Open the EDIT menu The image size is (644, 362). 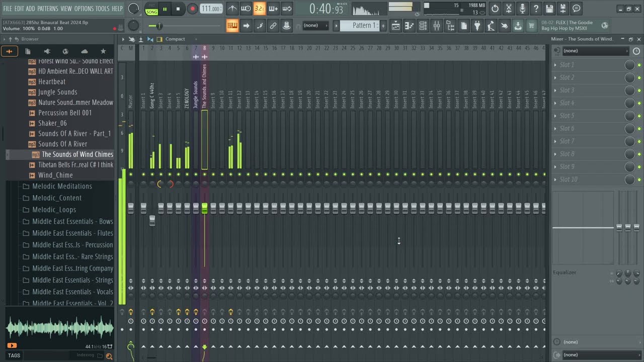click(19, 9)
